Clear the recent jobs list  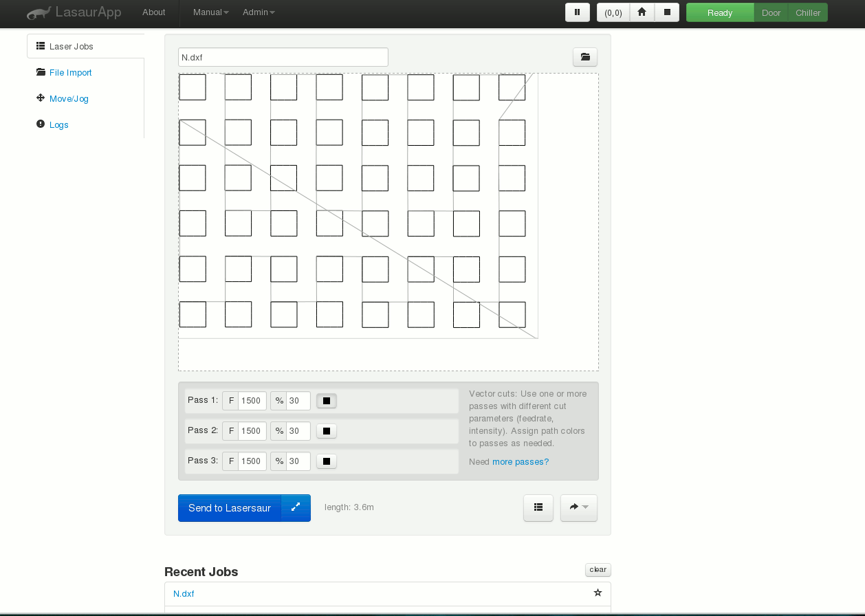click(x=598, y=569)
